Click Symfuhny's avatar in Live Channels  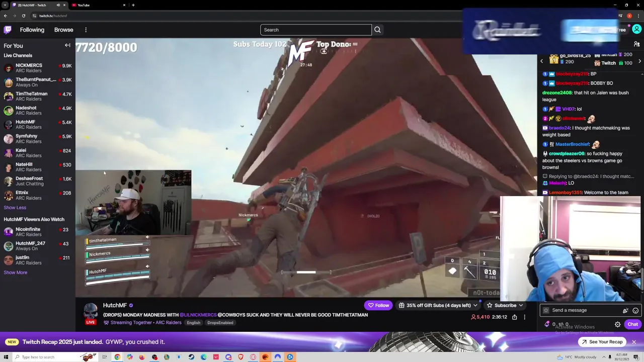point(8,139)
